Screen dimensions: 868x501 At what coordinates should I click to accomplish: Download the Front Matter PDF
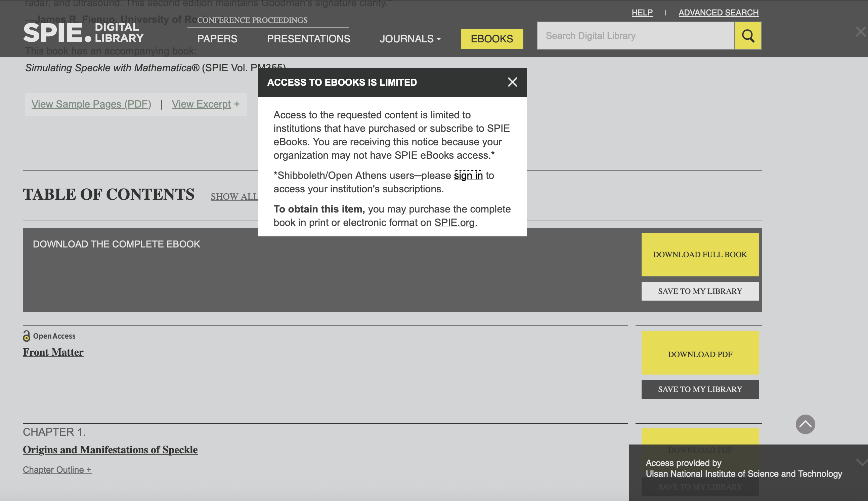(700, 353)
